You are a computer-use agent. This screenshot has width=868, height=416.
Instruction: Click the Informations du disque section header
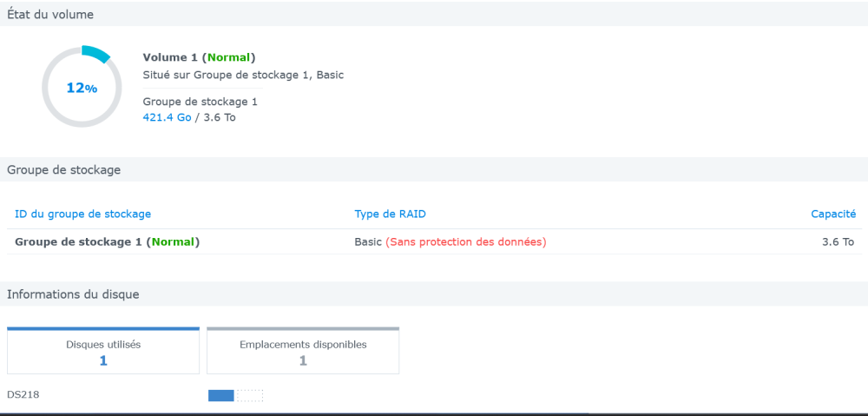(x=73, y=294)
